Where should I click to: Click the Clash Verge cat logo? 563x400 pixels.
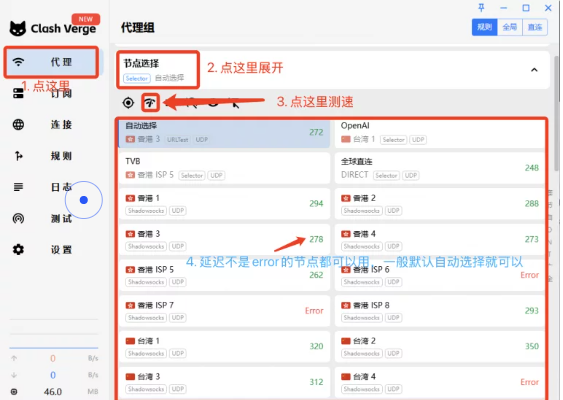tap(18, 28)
